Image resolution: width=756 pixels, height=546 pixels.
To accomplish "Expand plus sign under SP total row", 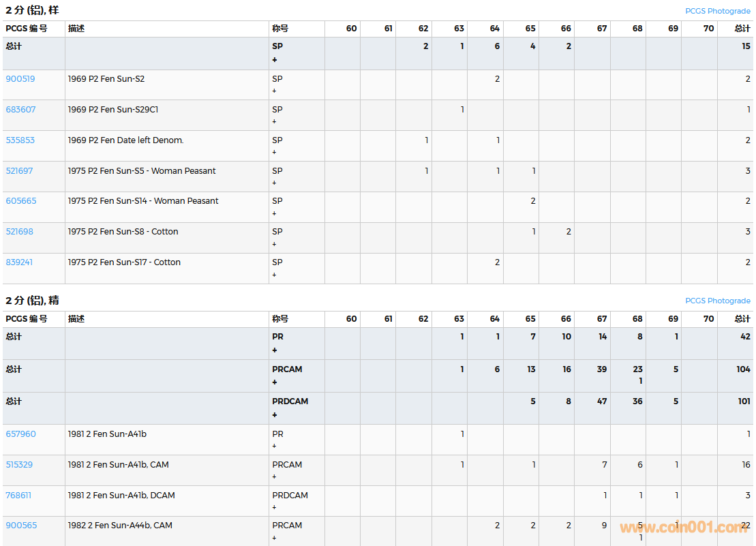I will (x=275, y=60).
